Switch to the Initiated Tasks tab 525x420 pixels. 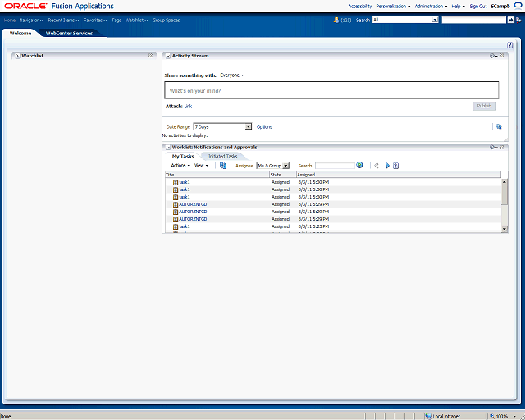point(222,157)
